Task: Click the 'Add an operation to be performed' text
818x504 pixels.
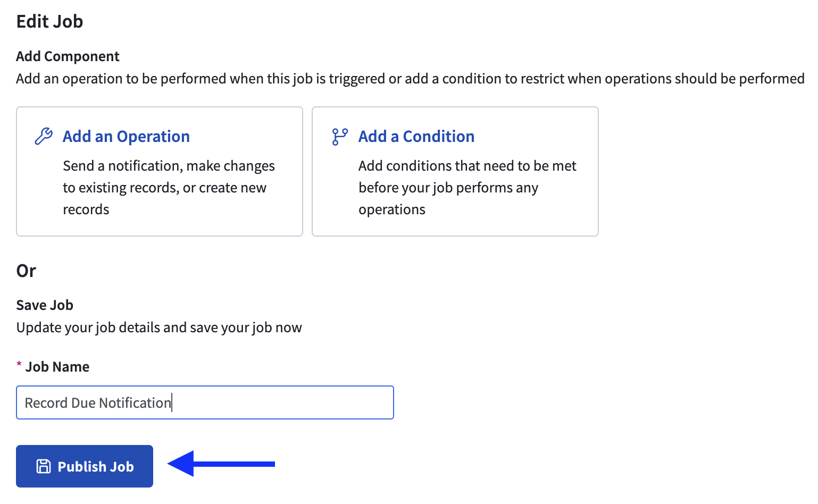Action: click(x=410, y=79)
